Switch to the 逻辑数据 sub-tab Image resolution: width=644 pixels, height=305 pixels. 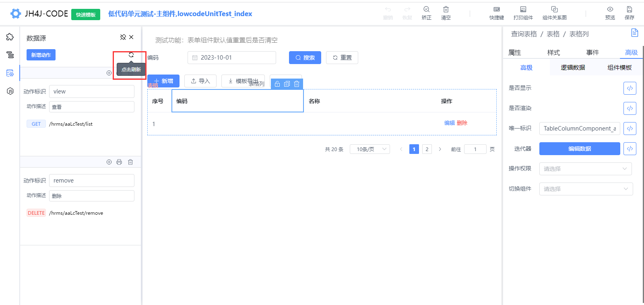(573, 68)
